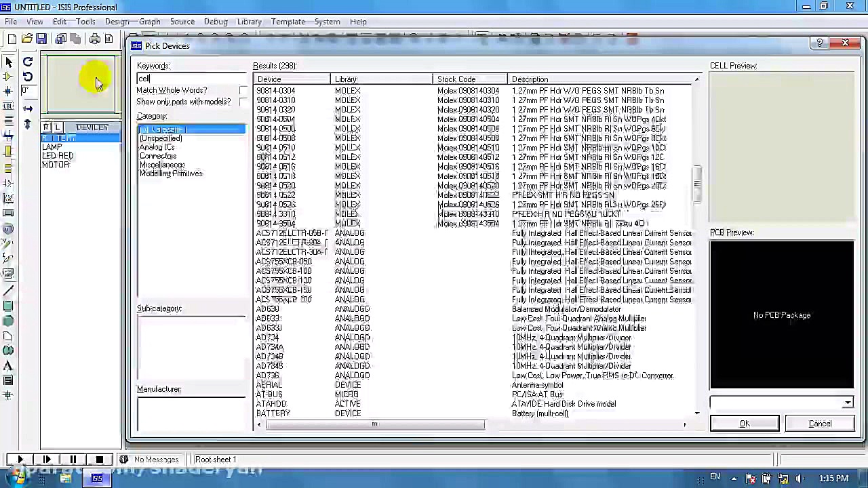Image resolution: width=868 pixels, height=488 pixels.
Task: Select the BATTERY device row
Action: tap(473, 413)
